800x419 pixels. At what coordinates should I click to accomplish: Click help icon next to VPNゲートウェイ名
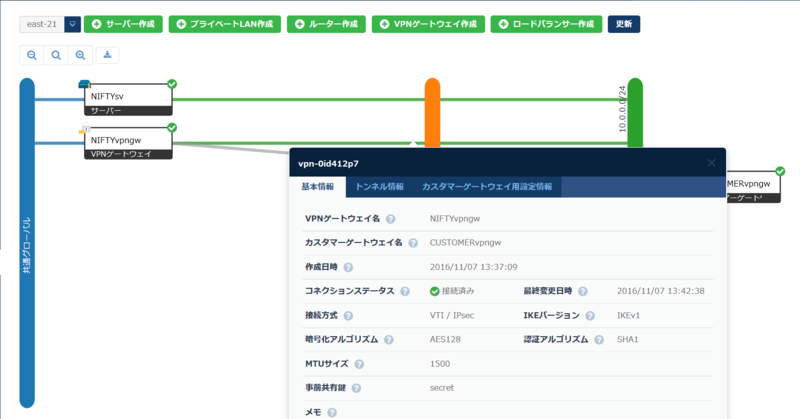tap(390, 218)
